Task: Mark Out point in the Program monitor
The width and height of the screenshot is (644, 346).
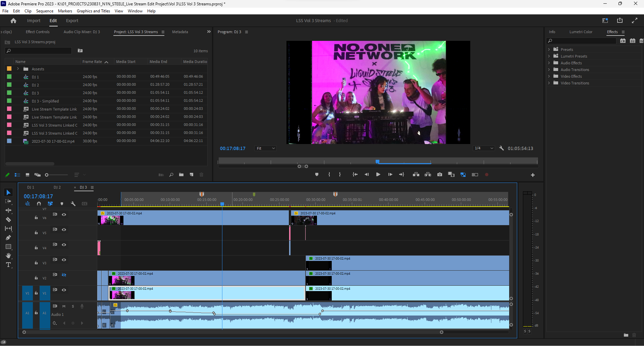Action: 340,175
